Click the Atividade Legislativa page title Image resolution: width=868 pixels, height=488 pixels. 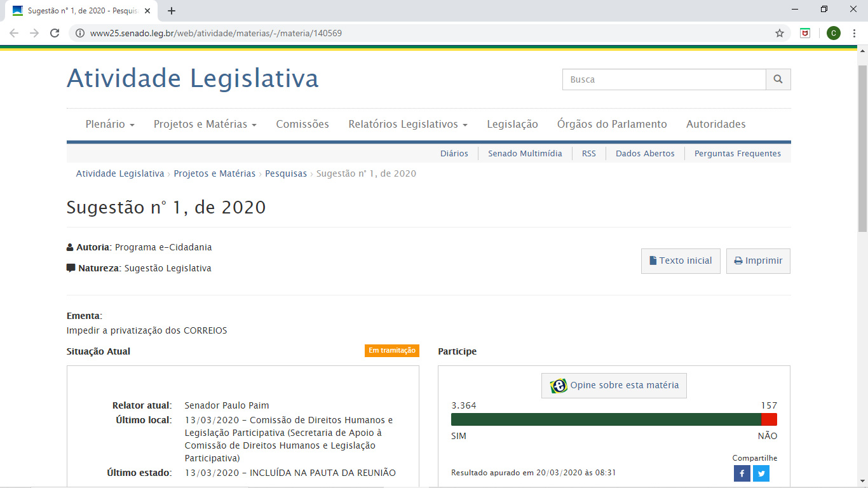193,79
